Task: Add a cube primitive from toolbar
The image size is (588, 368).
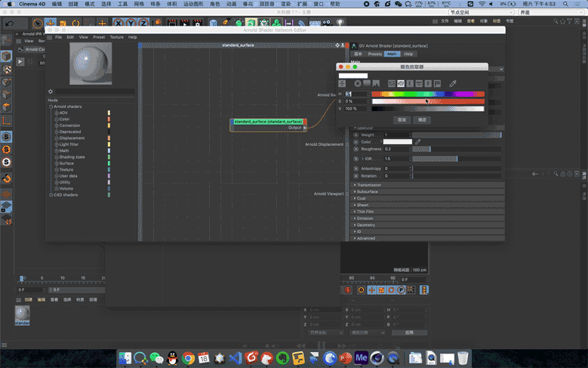Action: coord(214,23)
